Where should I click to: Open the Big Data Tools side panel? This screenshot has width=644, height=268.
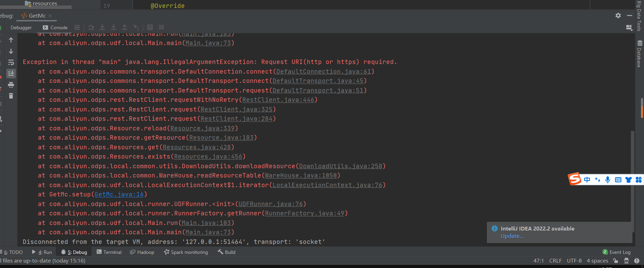[x=640, y=16]
